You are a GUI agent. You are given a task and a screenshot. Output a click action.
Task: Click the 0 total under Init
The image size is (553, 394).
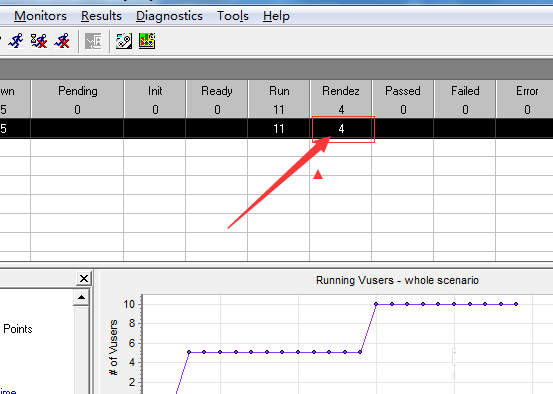[155, 110]
